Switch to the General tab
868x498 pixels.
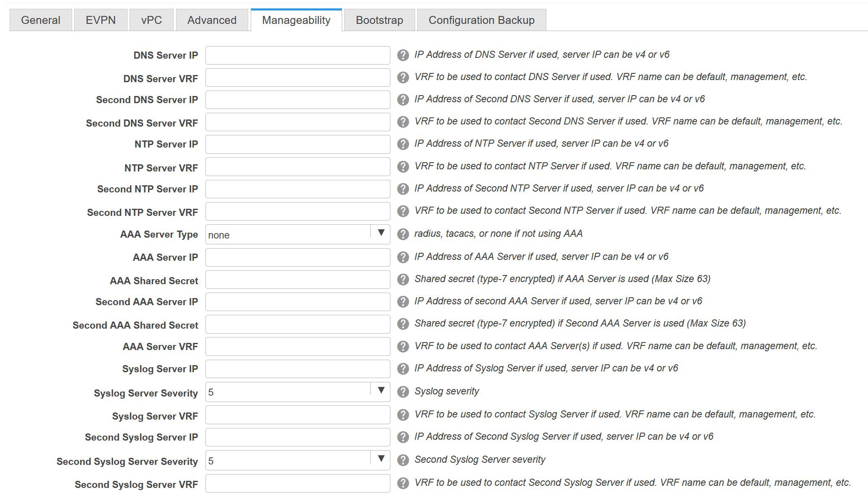click(41, 20)
